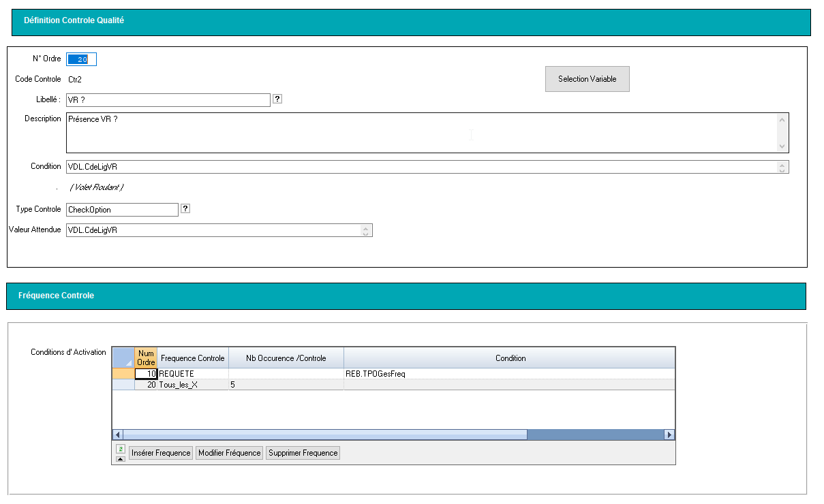Screen dimensions: 824x504
Task: Click the Description field scroll-up arrow
Action: coord(782,120)
